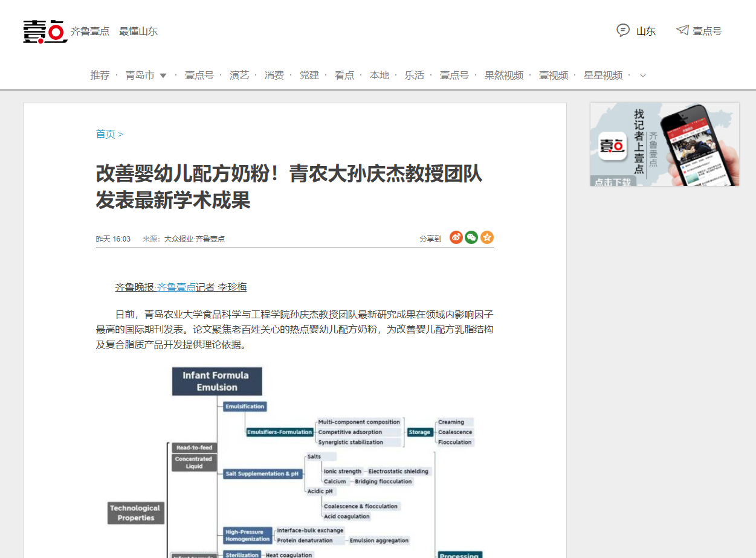Click the 齐鲁壹点 header text
756x558 pixels.
pyautogui.click(x=90, y=31)
